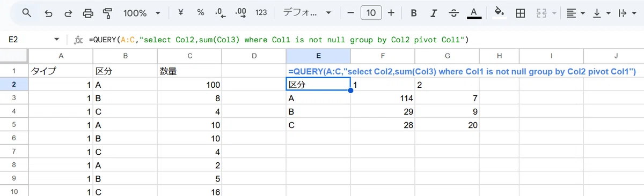Open more number formats (123)
This screenshot has height=196, width=644.
point(261,13)
